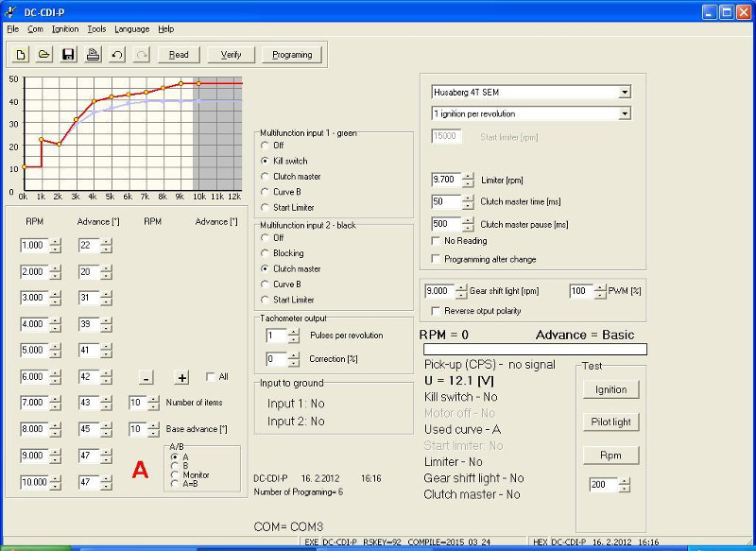
Task: Click the ignition advance curve graph
Action: pos(132,132)
